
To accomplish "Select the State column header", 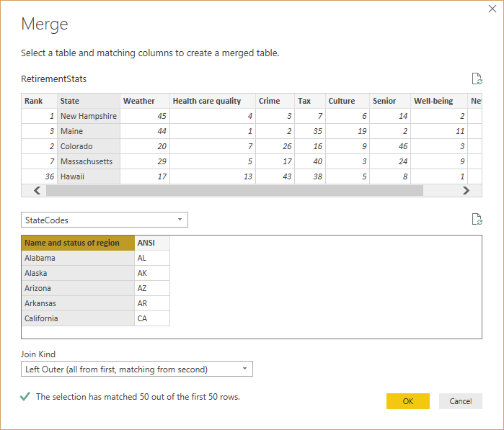I will [89, 101].
